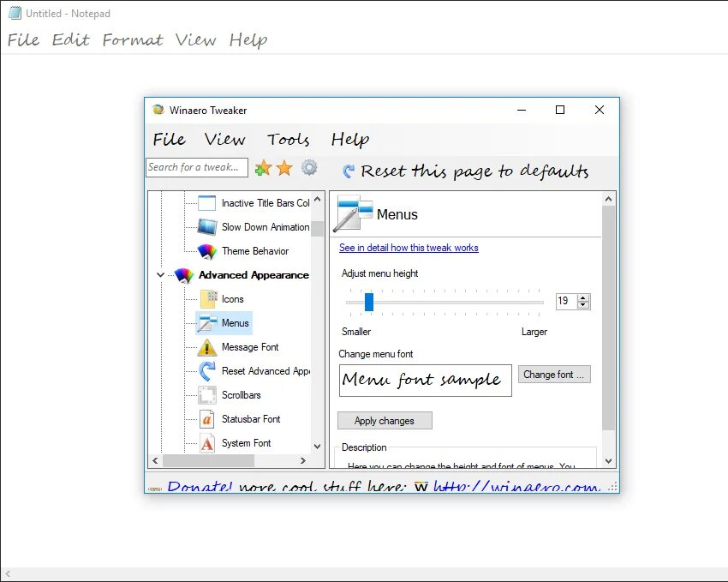Open the winaero.com link in status bar
This screenshot has width=728, height=582.
516,486
